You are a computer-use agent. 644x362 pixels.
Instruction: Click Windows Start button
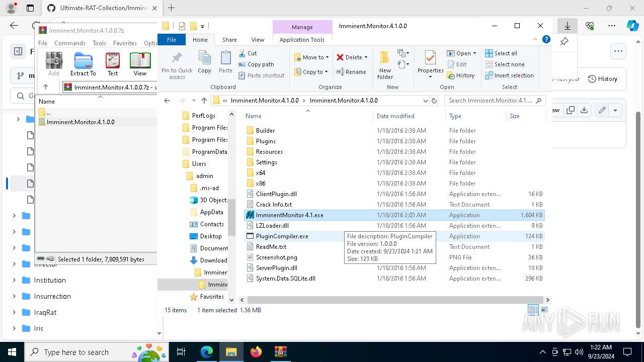12,352
